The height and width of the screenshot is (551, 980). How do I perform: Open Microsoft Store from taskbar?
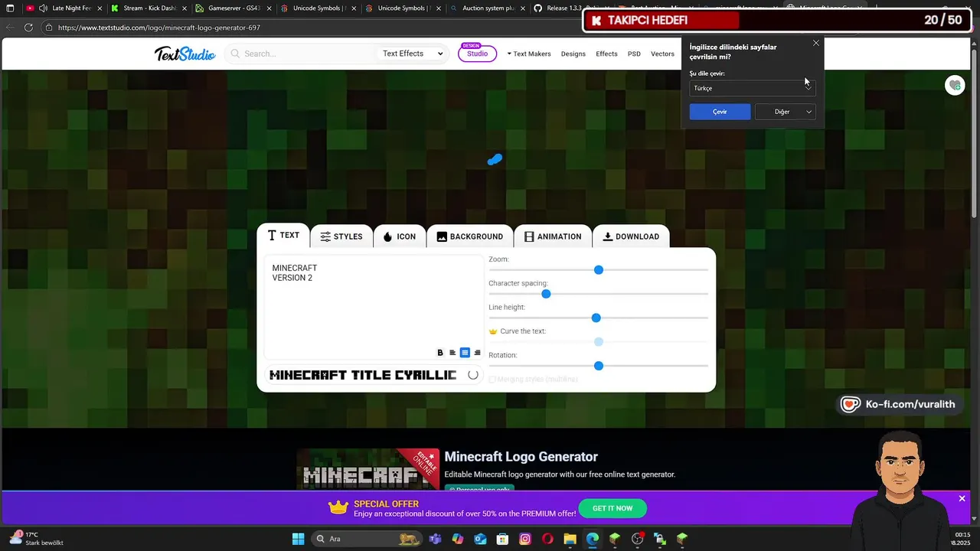pyautogui.click(x=502, y=539)
